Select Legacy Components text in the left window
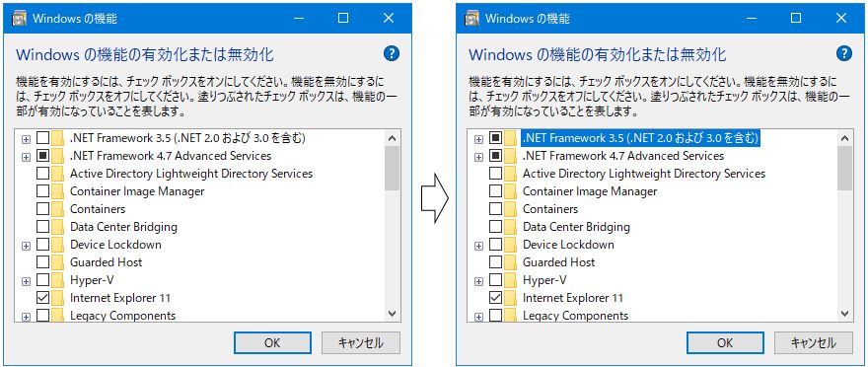The image size is (868, 367). point(123,316)
